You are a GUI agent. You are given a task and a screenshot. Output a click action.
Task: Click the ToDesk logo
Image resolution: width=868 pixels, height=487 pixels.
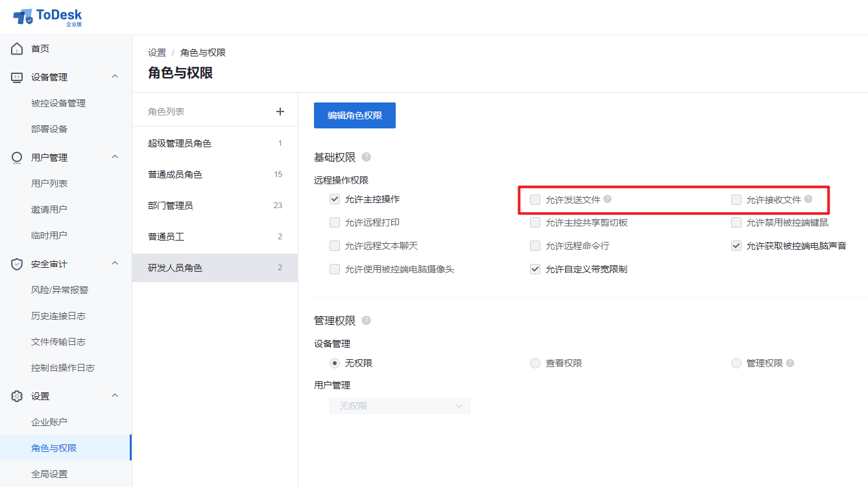[x=48, y=17]
